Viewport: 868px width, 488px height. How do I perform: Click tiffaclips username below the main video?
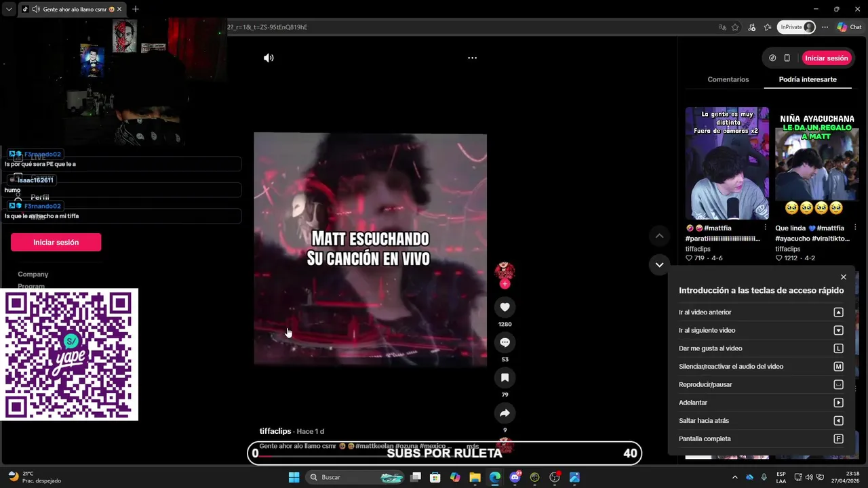point(275,431)
